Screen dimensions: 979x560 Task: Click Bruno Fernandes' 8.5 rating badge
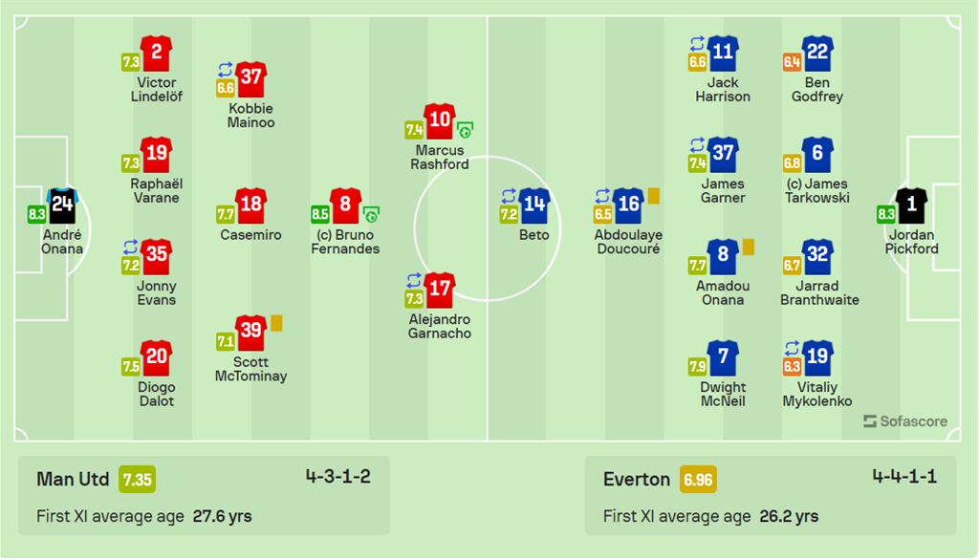320,215
